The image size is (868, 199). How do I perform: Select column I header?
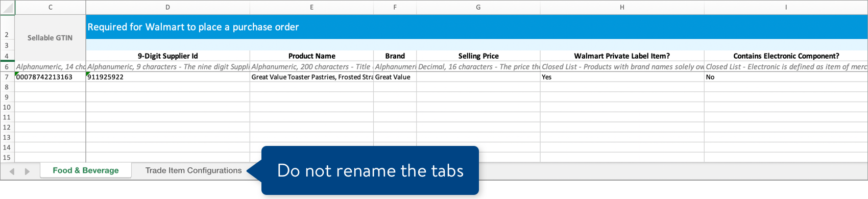(786, 7)
